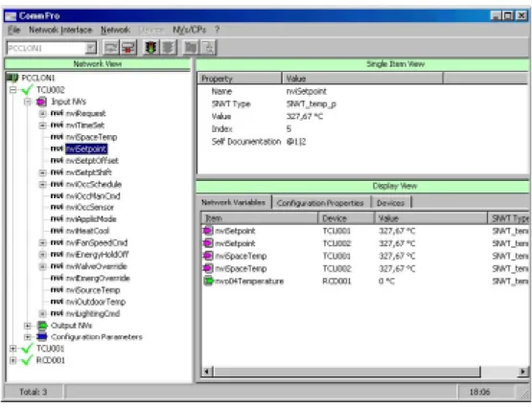Open the ? help menu

click(218, 30)
